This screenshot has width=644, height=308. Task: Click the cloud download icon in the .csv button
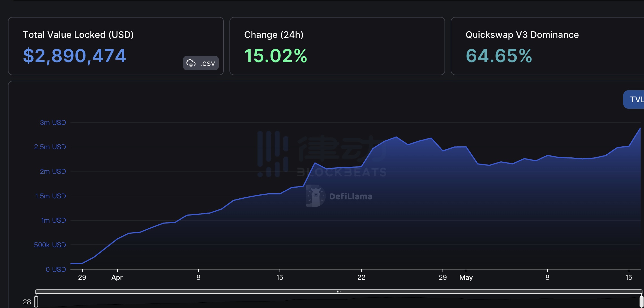(191, 63)
